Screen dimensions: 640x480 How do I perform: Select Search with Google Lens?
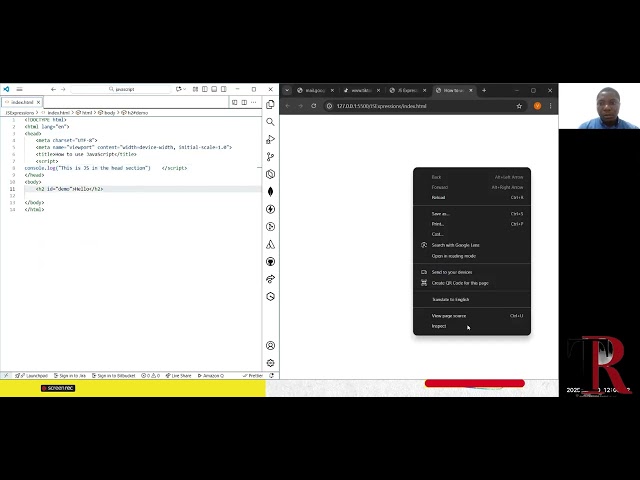[472, 245]
